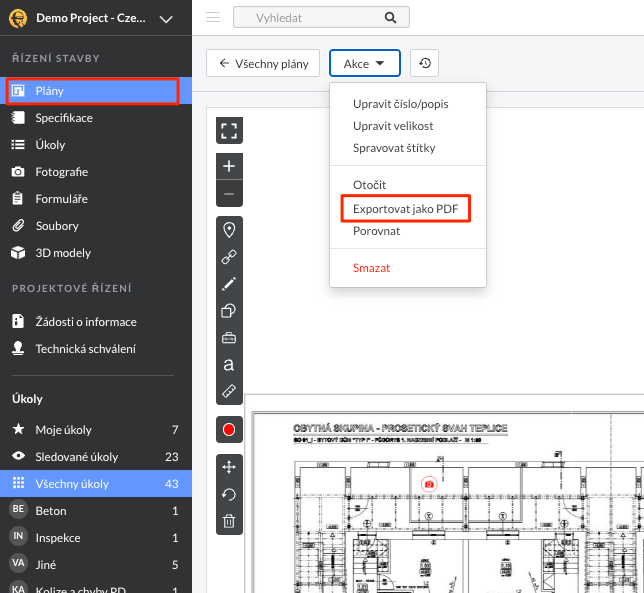
Task: Show Moje úkoly list
Action: (x=96, y=430)
